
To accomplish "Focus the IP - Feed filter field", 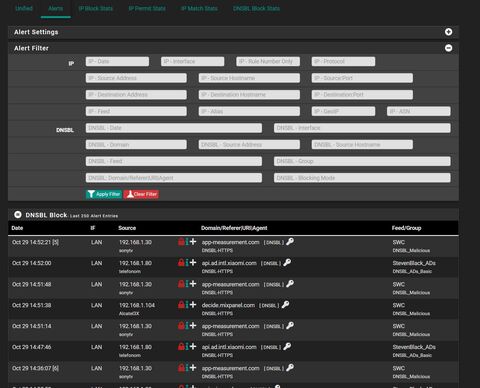I will coord(136,111).
